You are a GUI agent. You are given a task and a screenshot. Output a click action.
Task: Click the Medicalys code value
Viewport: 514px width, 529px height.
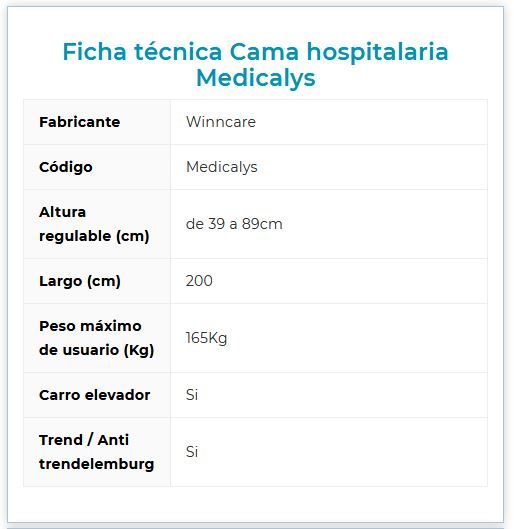coord(222,167)
